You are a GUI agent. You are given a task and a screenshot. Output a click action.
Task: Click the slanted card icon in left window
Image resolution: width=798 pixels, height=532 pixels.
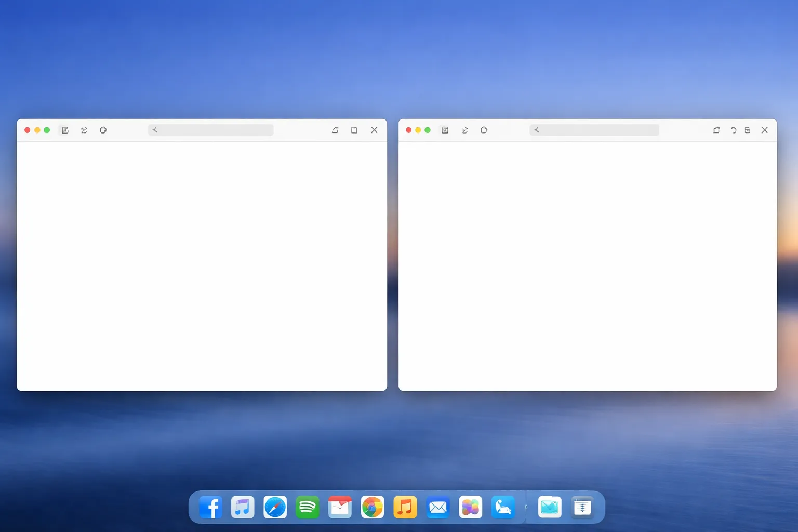pos(335,130)
